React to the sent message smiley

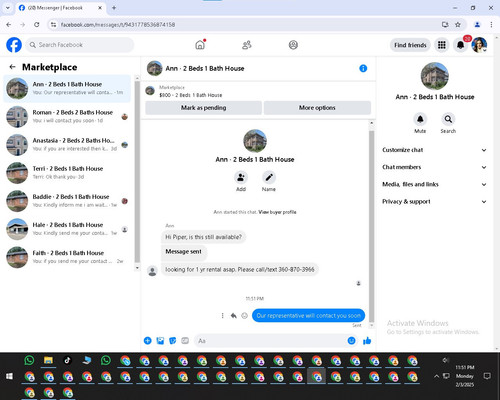click(244, 315)
